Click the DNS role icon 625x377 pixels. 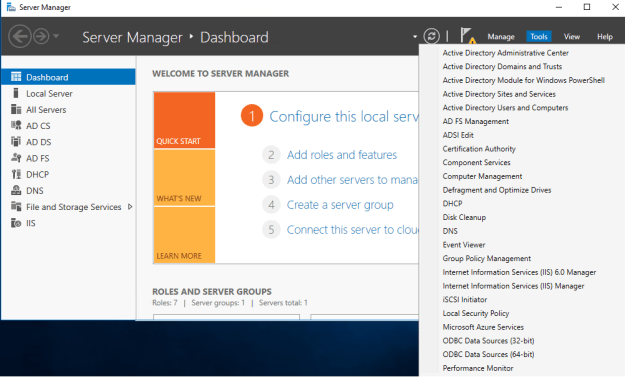pyautogui.click(x=16, y=190)
